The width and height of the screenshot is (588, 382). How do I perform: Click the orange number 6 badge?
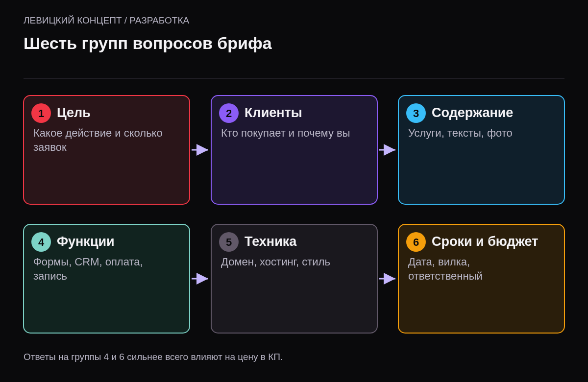click(x=416, y=242)
